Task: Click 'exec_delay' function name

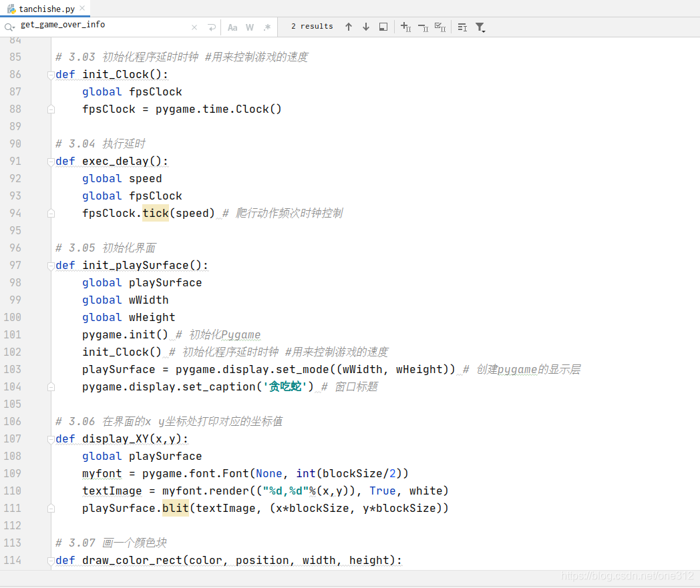Action: 115,161
